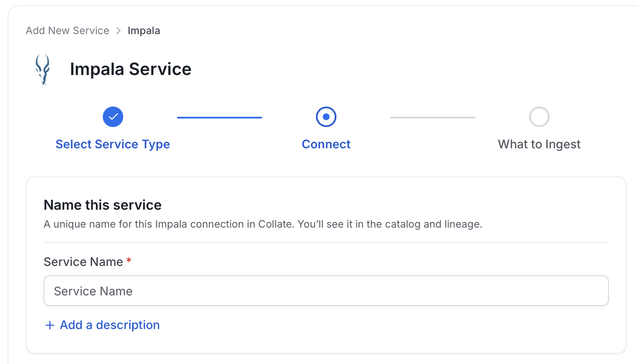Click the Impala Service heading
637x364 pixels.
pyautogui.click(x=130, y=69)
